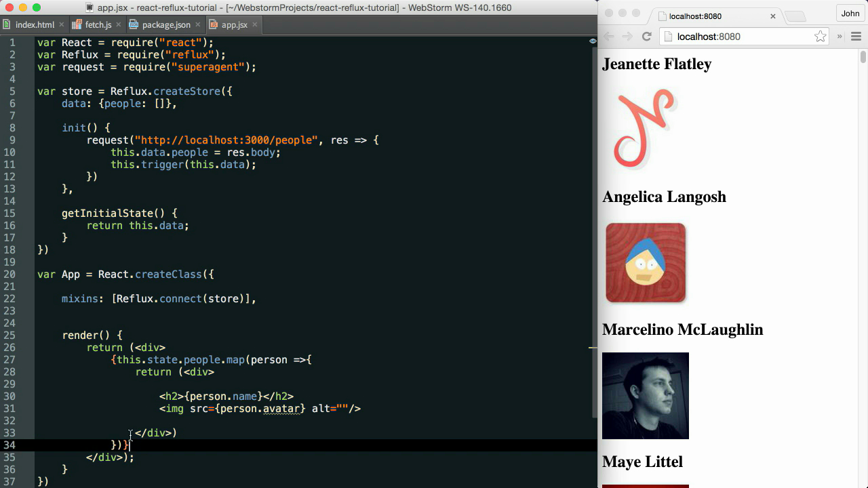The height and width of the screenshot is (488, 868).
Task: Bookmark the page with the star icon
Action: (821, 37)
